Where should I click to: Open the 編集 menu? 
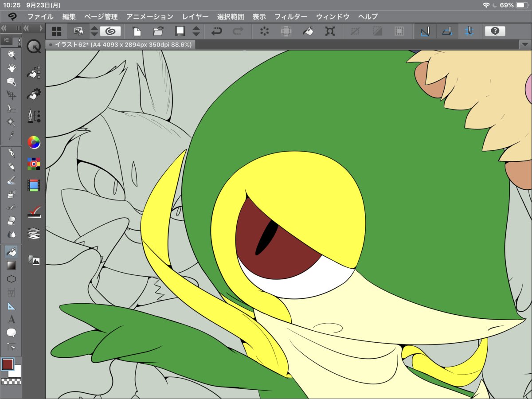point(69,17)
